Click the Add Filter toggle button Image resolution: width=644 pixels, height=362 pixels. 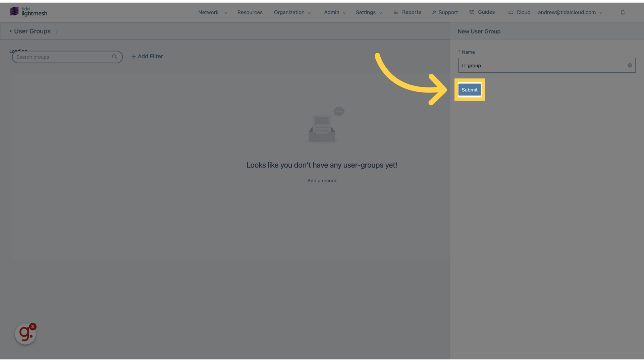tap(147, 56)
